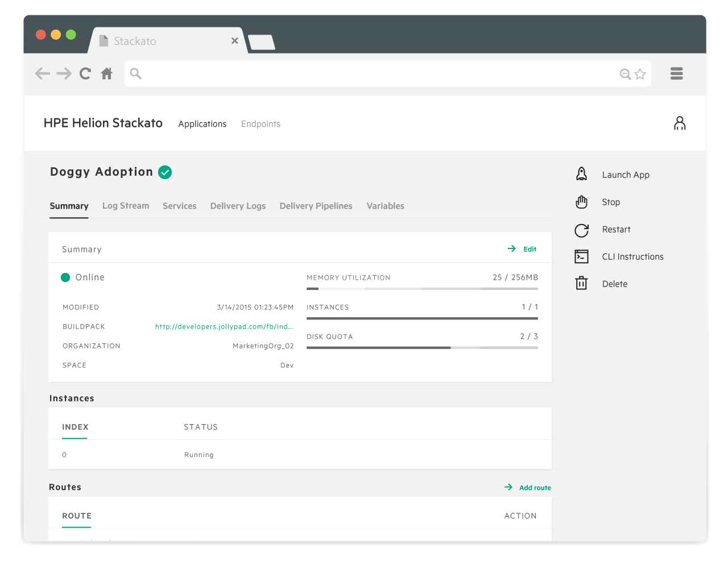Switch to the Delivery Logs tab

238,206
